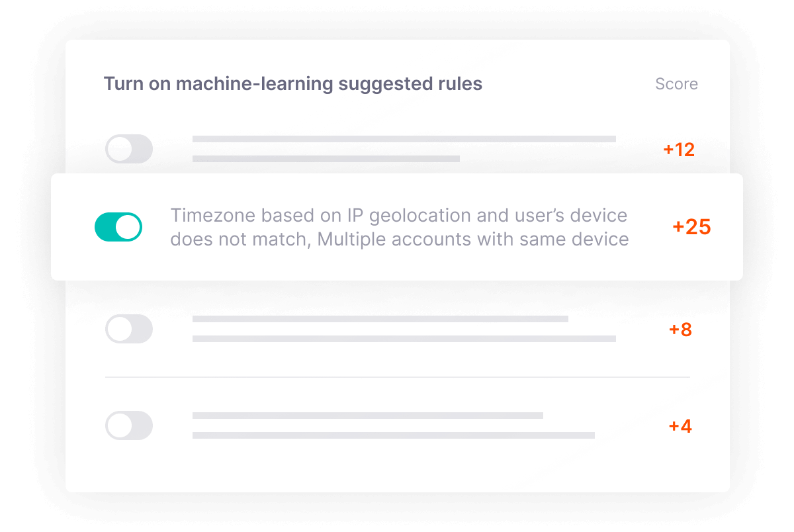Open the Timezone geolocation mismatch rule
This screenshot has width=794, height=532.
pyautogui.click(x=397, y=227)
